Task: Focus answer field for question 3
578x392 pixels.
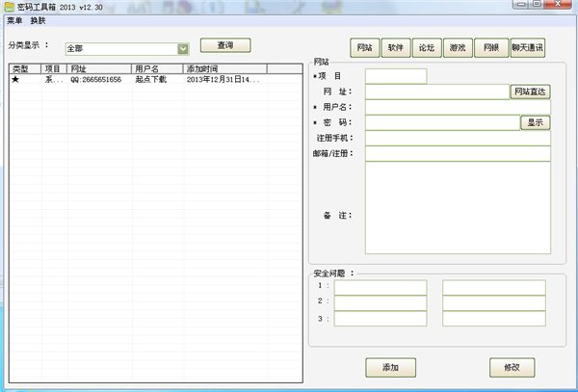Action: 494,319
